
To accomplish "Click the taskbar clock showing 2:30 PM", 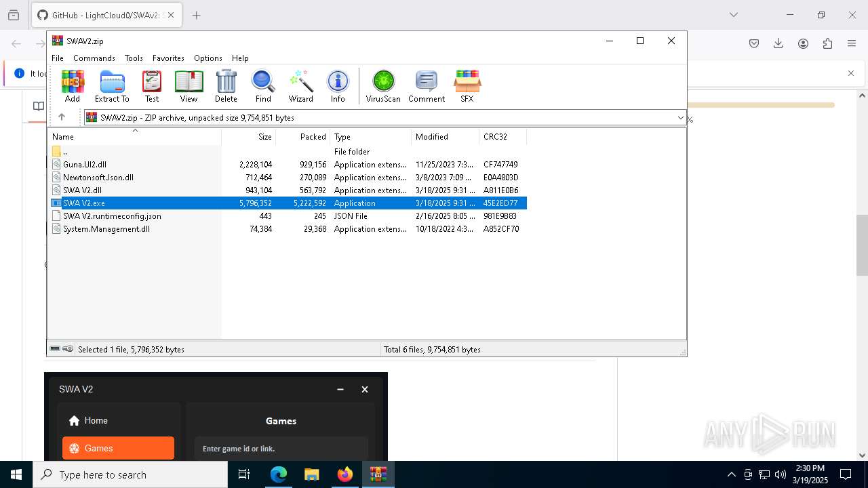I will 810,474.
